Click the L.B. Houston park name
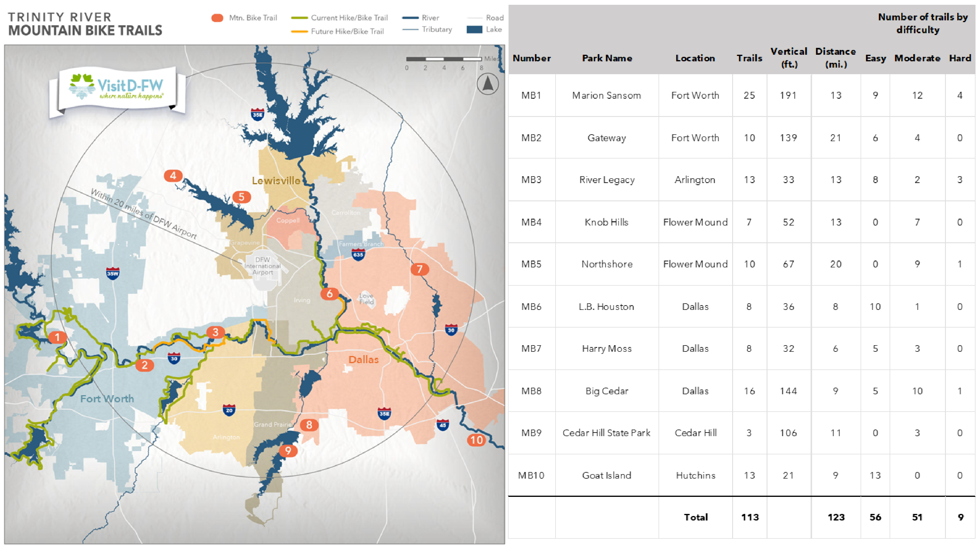Image resolution: width=980 pixels, height=551 pixels. 606,307
